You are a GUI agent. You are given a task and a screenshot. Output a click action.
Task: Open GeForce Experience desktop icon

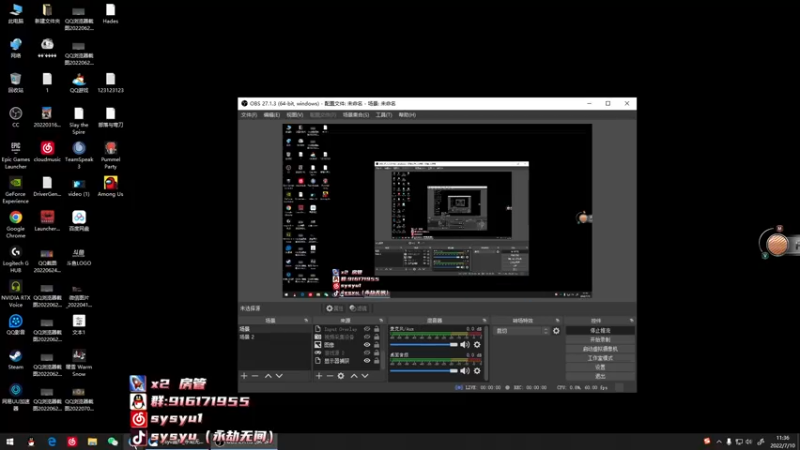pos(16,190)
